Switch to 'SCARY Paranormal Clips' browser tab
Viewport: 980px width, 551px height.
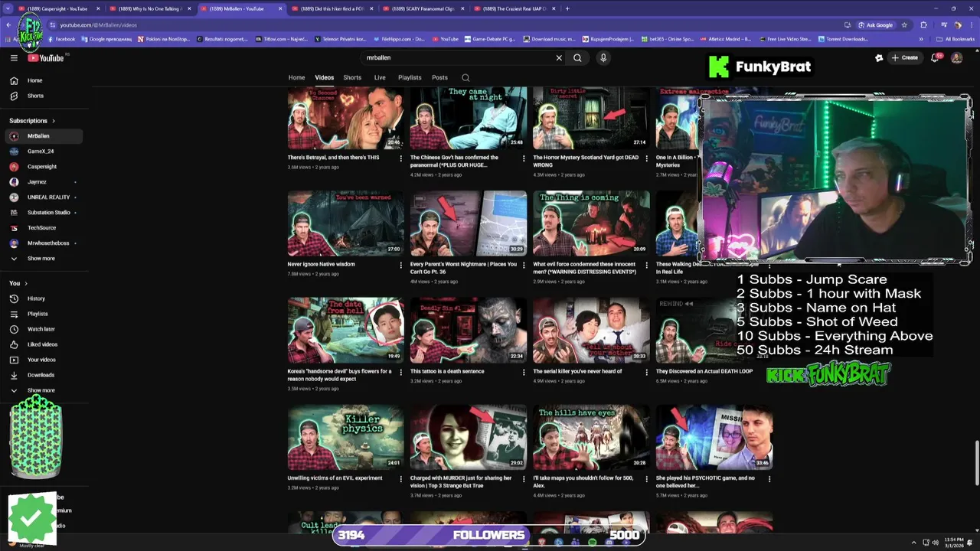[x=423, y=8]
